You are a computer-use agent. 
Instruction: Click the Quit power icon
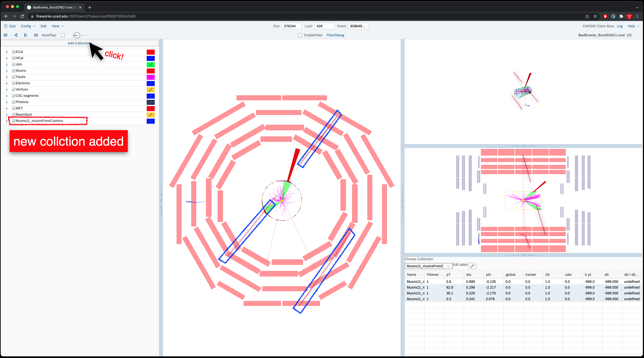(5, 26)
